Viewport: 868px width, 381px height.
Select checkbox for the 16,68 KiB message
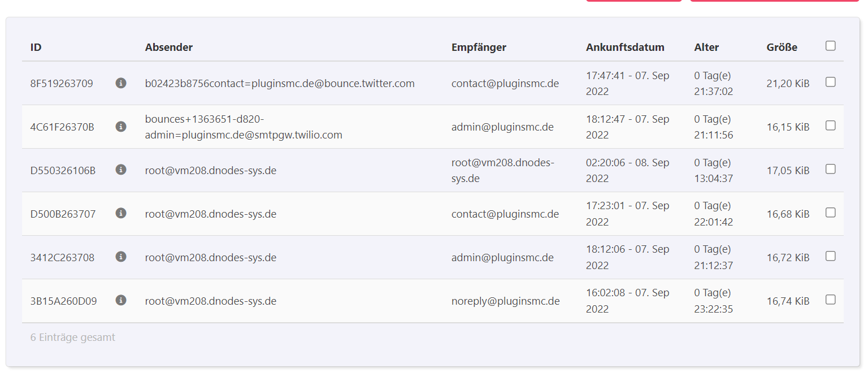tap(830, 213)
